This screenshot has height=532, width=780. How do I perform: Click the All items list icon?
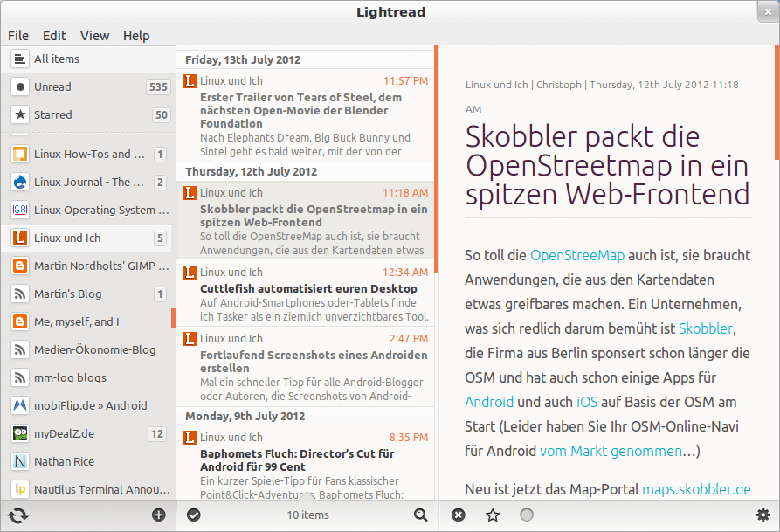pos(17,59)
